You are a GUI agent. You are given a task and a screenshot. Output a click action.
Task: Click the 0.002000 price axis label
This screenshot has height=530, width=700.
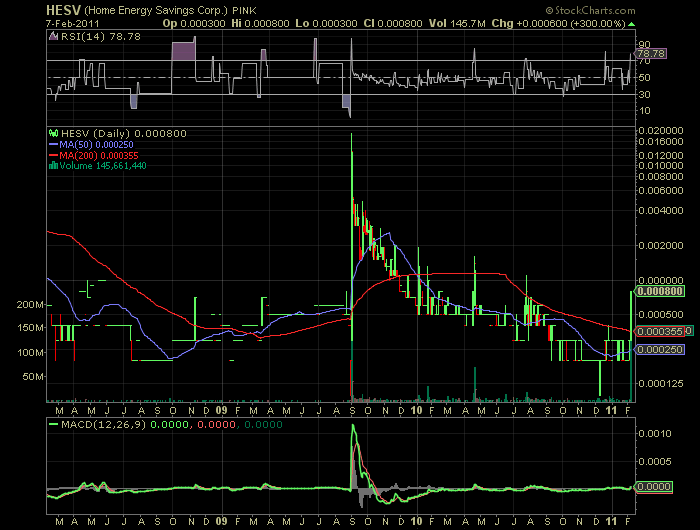coord(661,246)
